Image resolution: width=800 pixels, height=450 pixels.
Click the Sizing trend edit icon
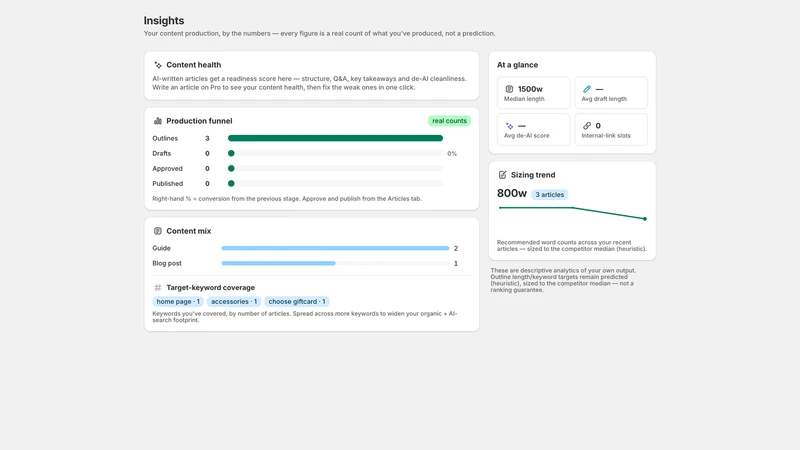tap(503, 175)
